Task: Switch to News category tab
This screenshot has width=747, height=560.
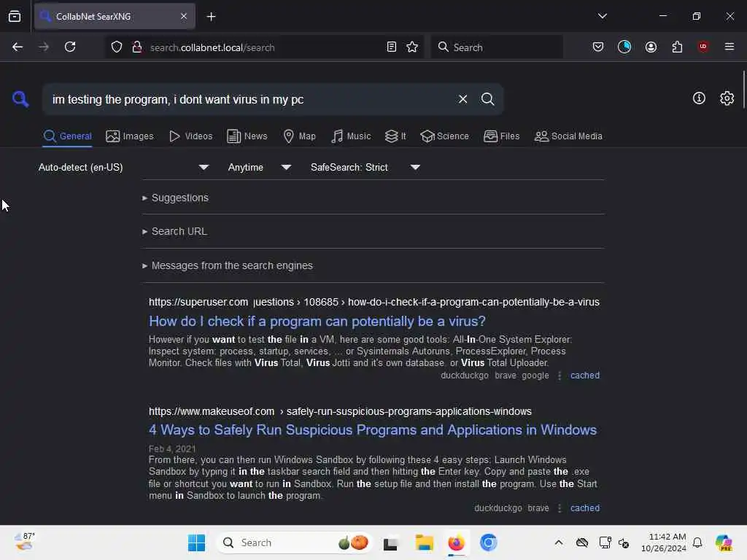Action: [x=247, y=136]
